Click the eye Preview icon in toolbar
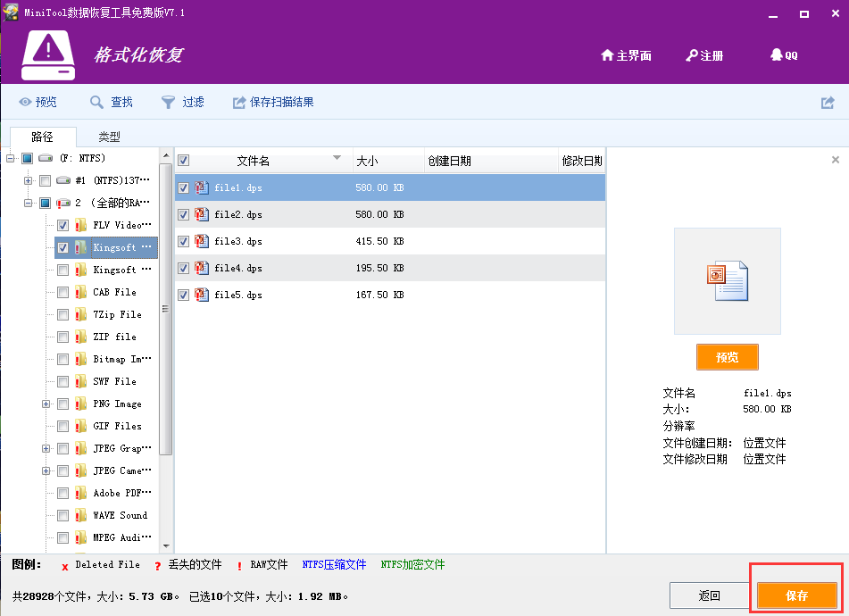This screenshot has width=849, height=616. (26, 103)
